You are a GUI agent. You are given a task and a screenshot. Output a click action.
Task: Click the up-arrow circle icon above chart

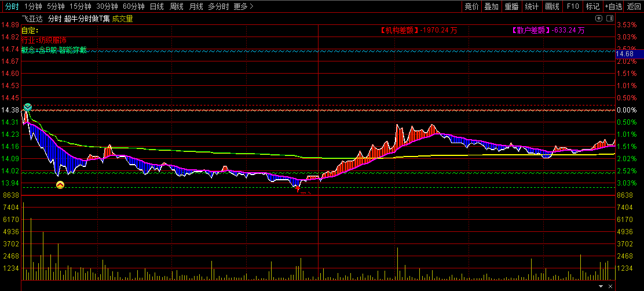click(599, 19)
